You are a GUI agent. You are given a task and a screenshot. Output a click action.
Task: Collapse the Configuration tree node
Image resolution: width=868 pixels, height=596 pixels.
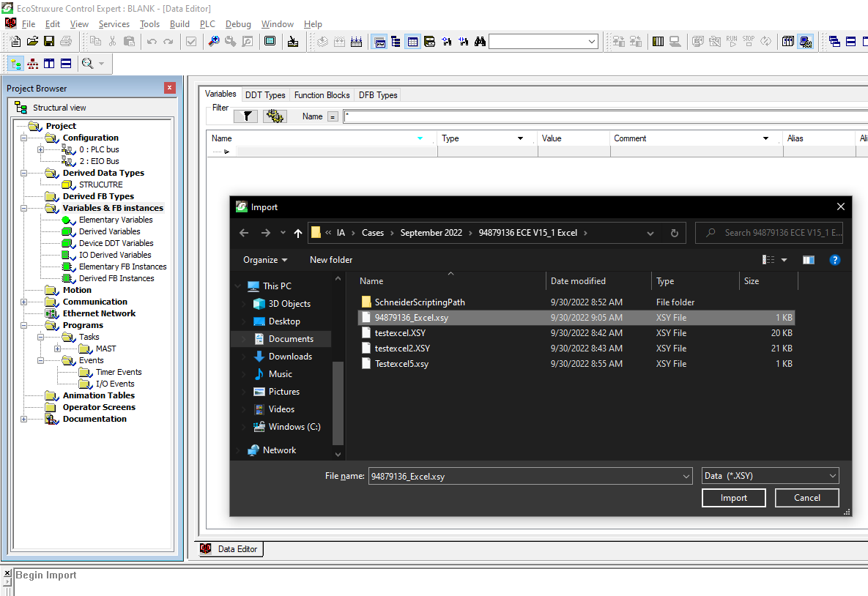tap(23, 138)
